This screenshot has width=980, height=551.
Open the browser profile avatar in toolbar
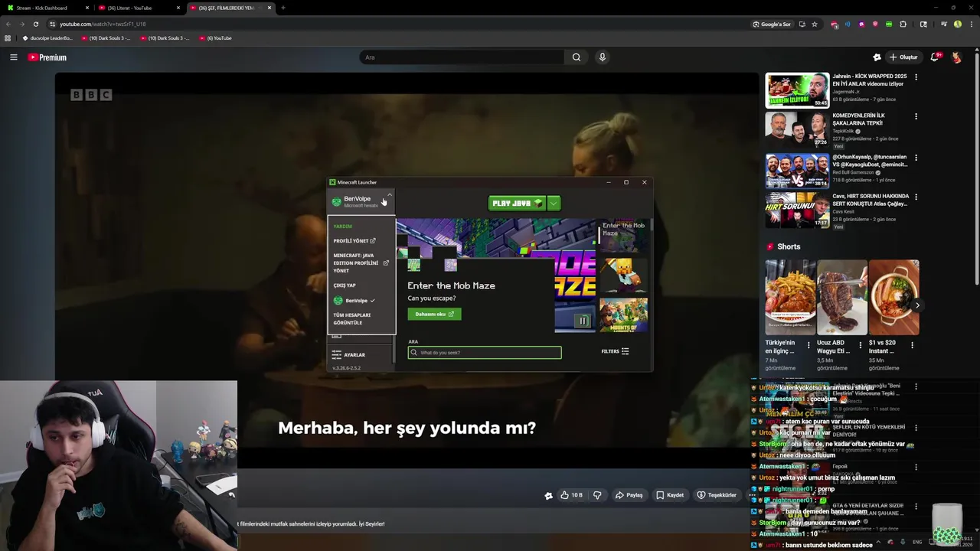(957, 24)
